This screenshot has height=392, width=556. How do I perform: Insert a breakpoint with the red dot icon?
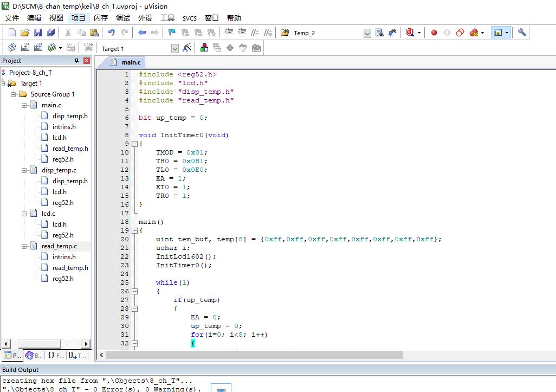coord(434,33)
